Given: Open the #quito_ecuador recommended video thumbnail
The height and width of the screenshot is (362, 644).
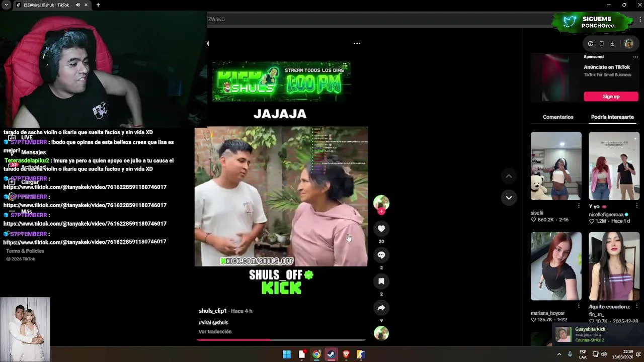Looking at the screenshot, I should 614,266.
